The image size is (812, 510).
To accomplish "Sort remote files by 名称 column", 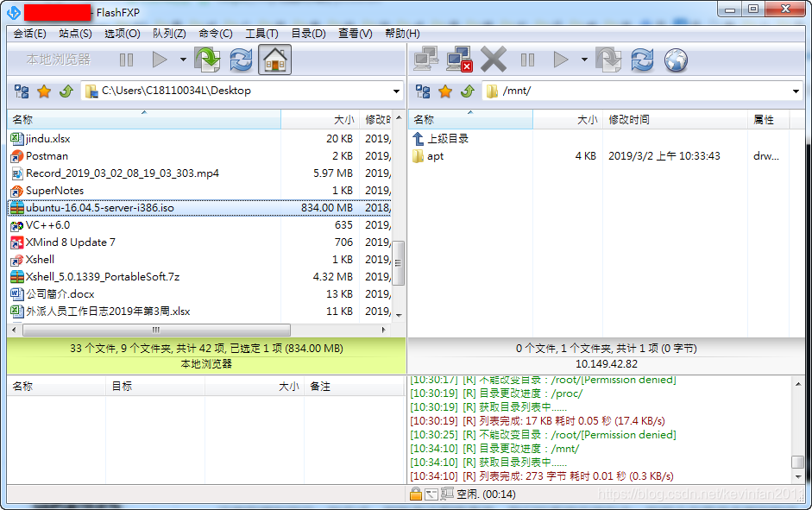I will 470,120.
